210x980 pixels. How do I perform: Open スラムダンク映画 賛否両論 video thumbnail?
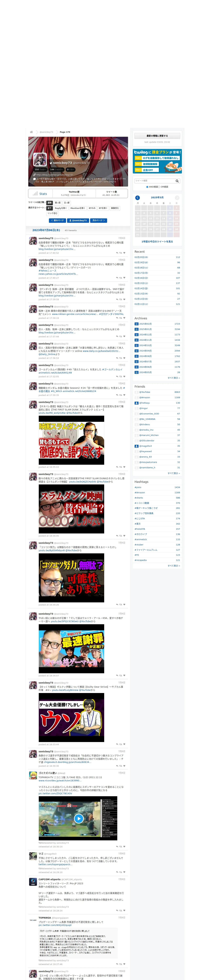click(71, 509)
